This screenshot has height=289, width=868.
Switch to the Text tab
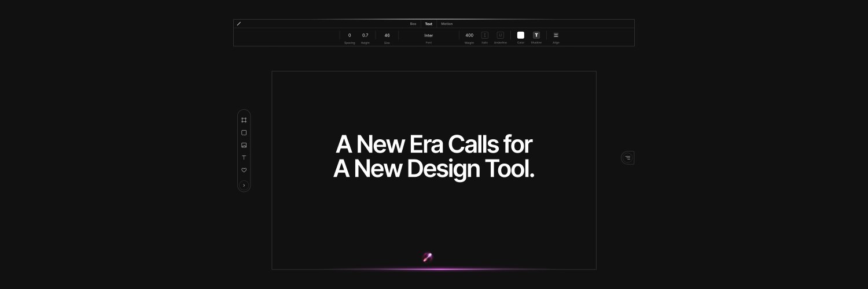429,24
